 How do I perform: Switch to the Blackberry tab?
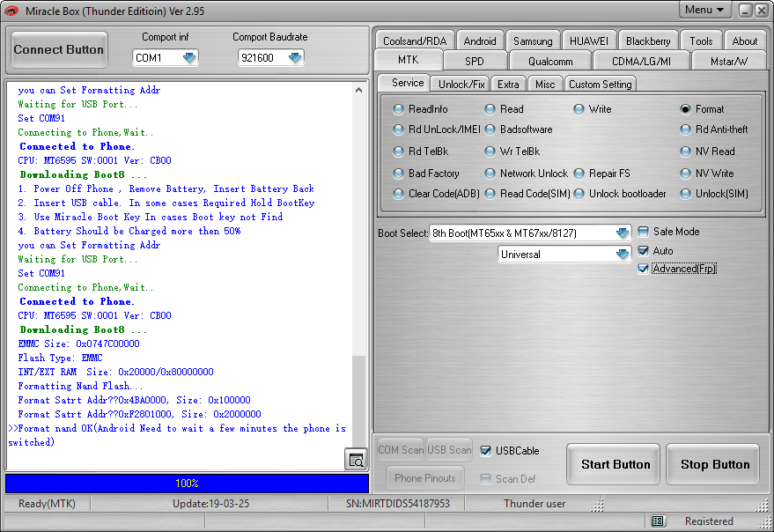tap(648, 41)
